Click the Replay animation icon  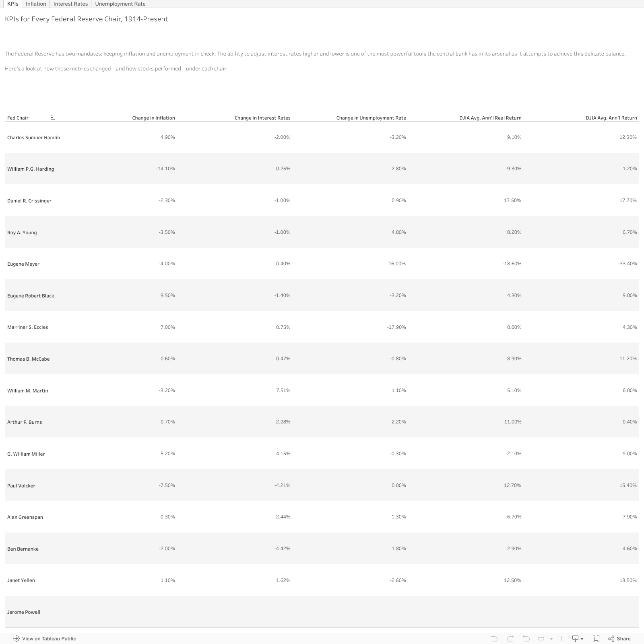[541, 639]
